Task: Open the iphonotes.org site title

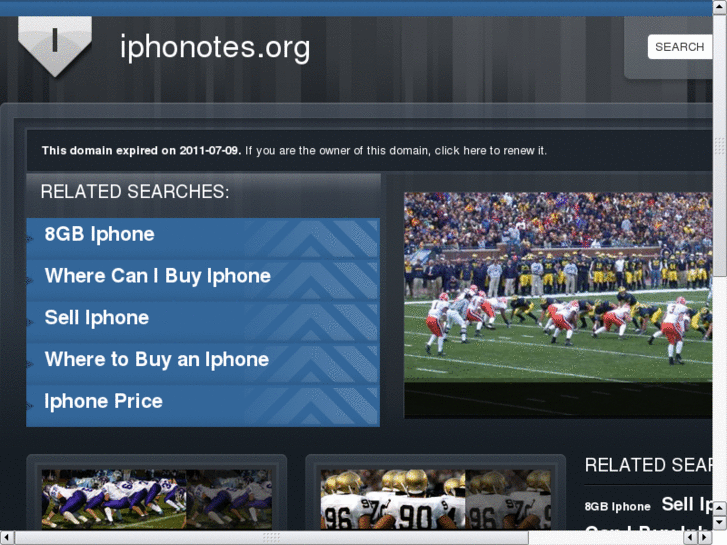Action: point(215,48)
